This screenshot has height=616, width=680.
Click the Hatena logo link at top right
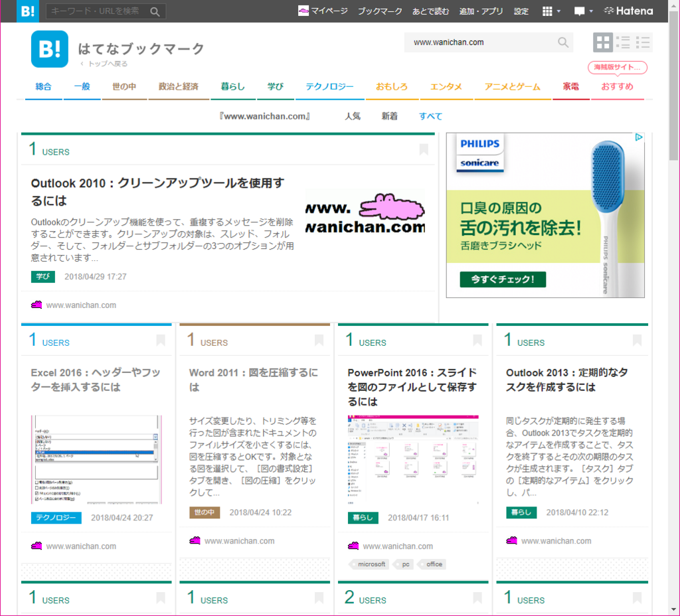pos(628,11)
